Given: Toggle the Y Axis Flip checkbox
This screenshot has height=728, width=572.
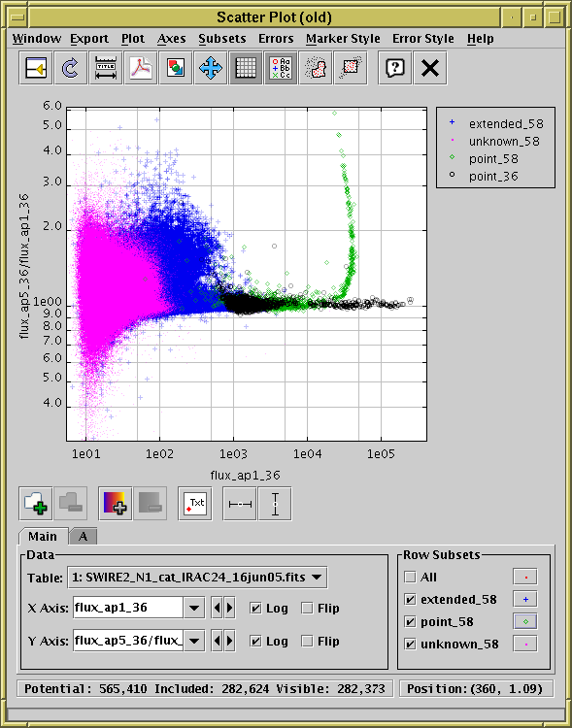Looking at the screenshot, I should (x=307, y=642).
